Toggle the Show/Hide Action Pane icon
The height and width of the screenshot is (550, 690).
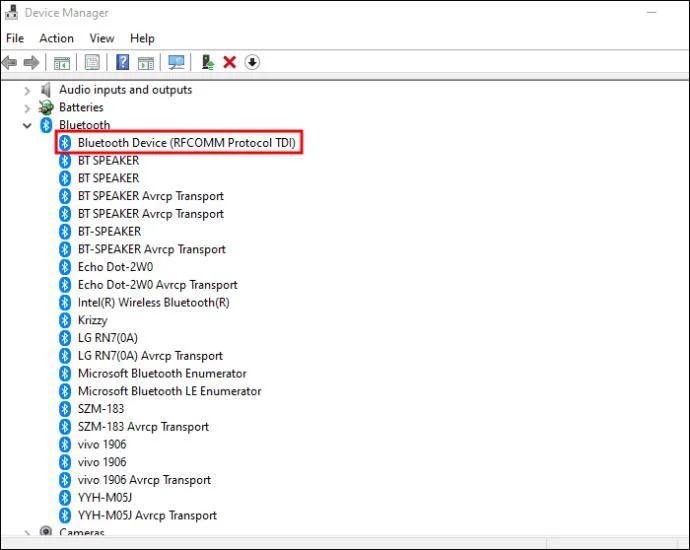(146, 62)
